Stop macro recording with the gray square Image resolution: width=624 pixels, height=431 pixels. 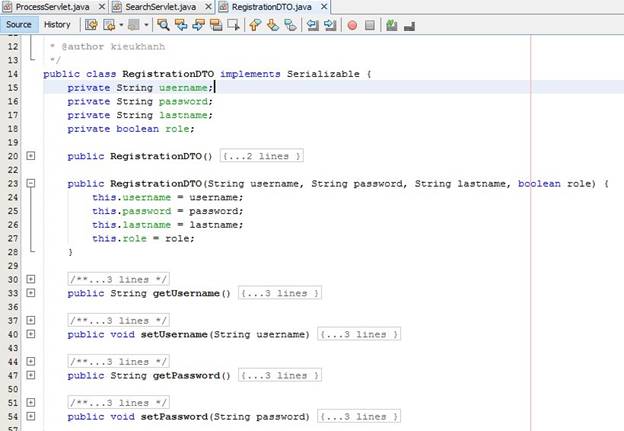(x=370, y=25)
